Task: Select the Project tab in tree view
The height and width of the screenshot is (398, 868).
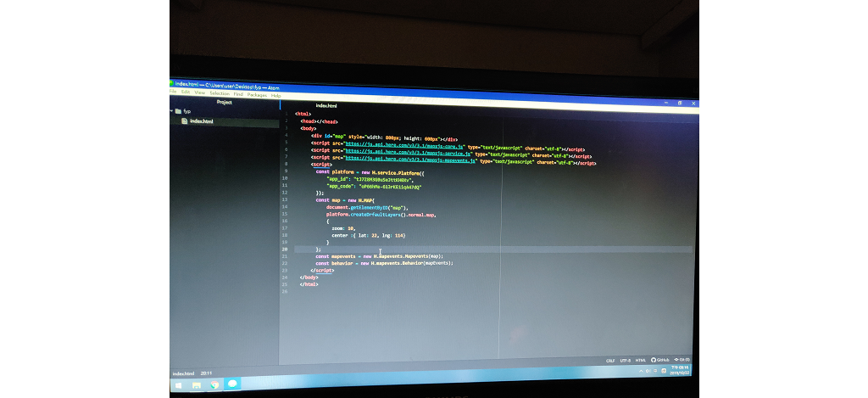Action: 224,102
